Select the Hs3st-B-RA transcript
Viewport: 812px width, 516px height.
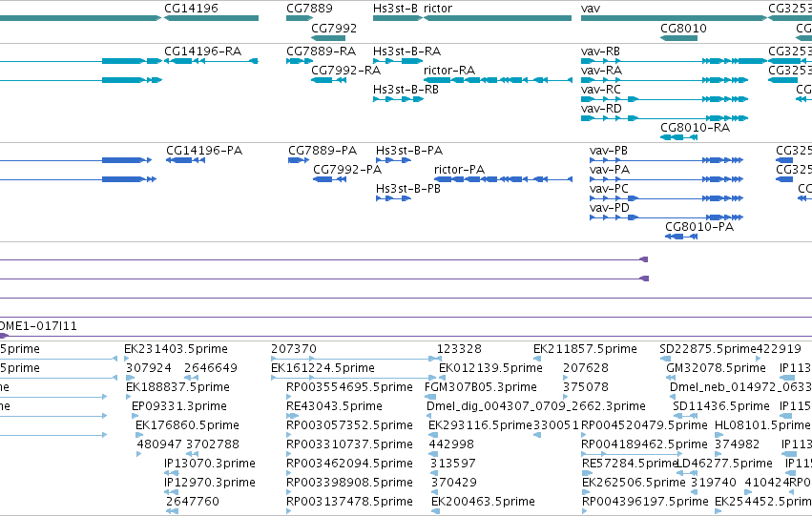(398, 61)
